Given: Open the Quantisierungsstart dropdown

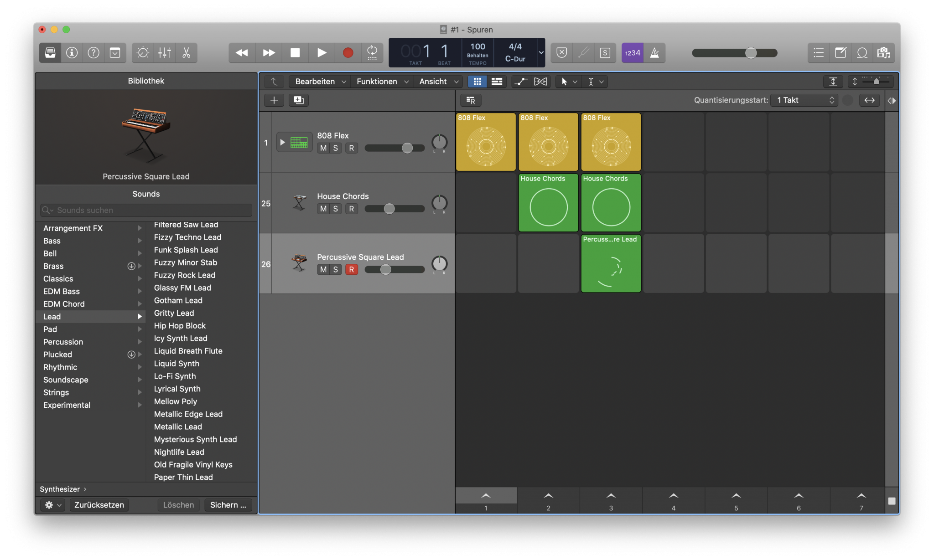Looking at the screenshot, I should pos(804,100).
